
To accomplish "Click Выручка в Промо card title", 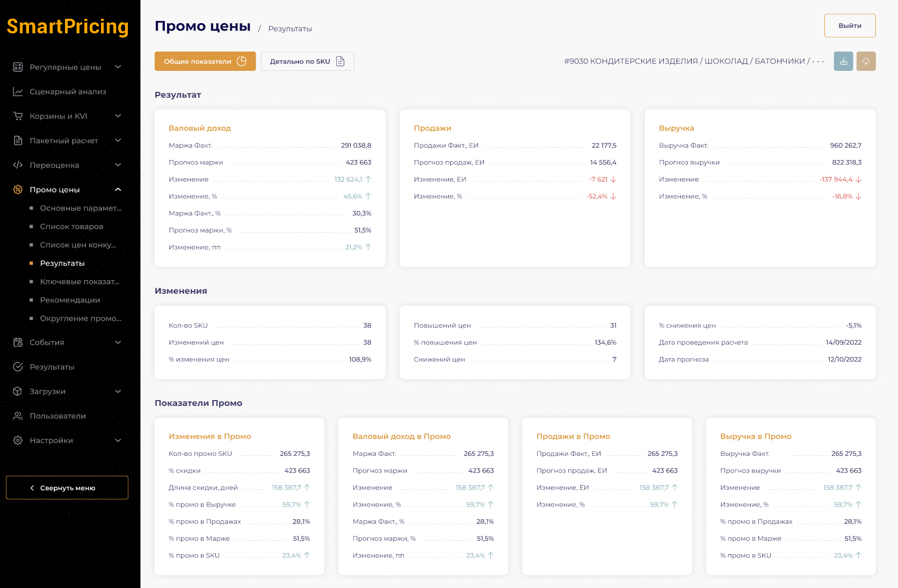I will pos(756,437).
